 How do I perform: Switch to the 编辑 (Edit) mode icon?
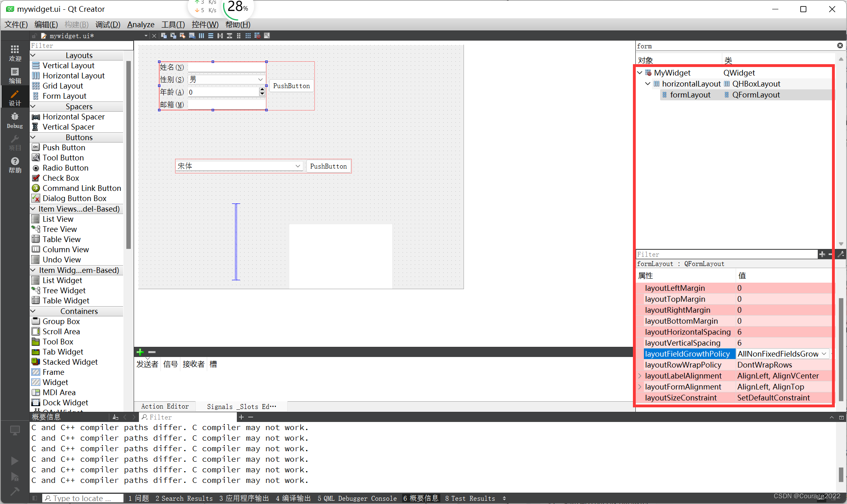pyautogui.click(x=15, y=76)
